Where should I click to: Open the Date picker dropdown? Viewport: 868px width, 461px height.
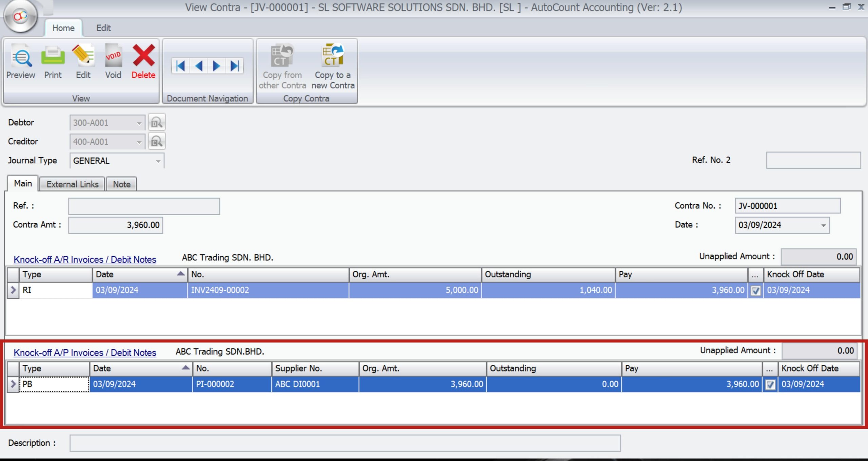click(x=823, y=225)
